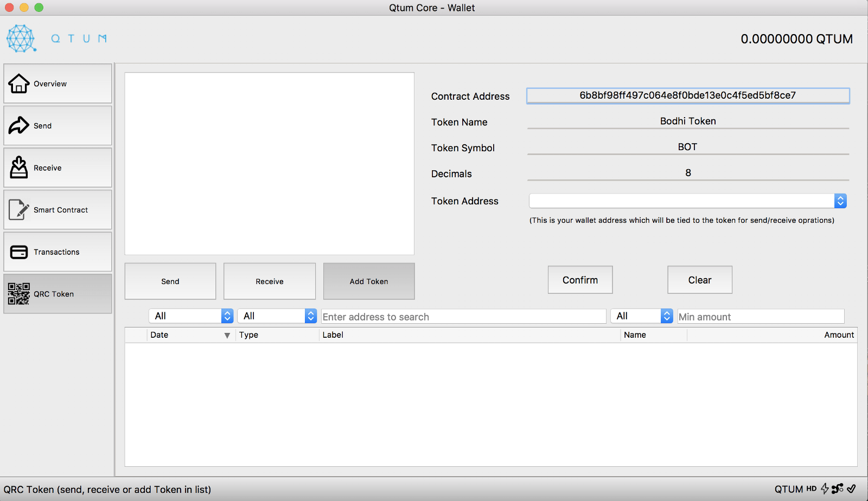Clear the token form fields
The height and width of the screenshot is (501, 868).
700,280
